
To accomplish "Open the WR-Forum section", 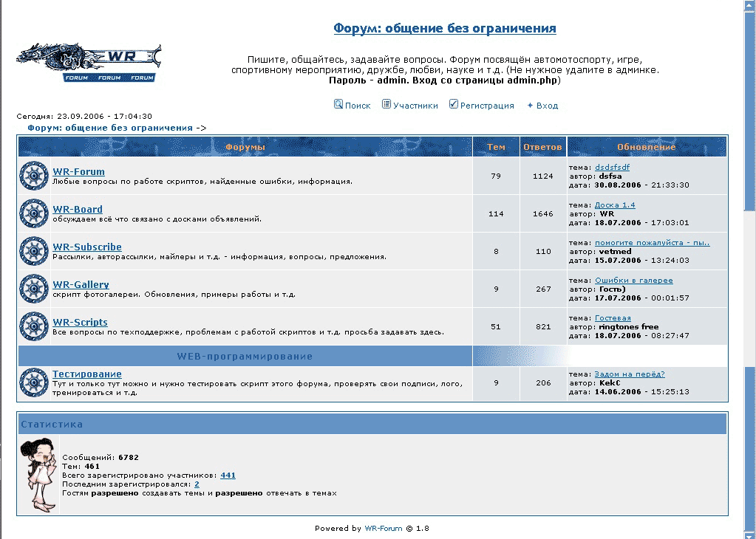I will pos(78,171).
